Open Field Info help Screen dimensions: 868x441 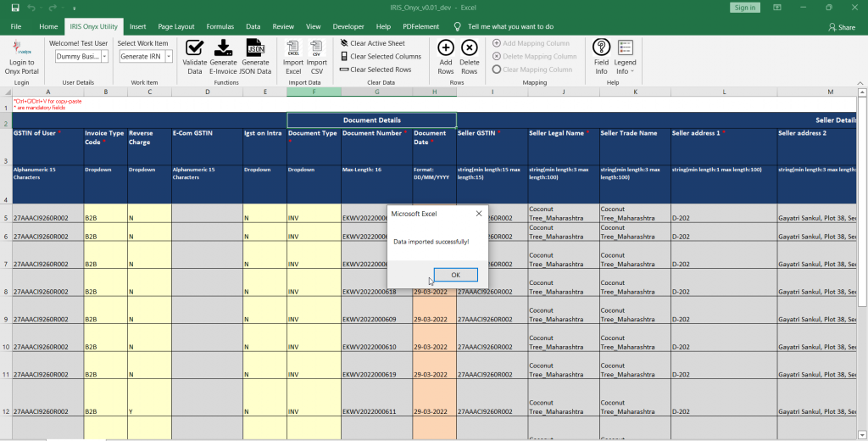[x=601, y=58]
